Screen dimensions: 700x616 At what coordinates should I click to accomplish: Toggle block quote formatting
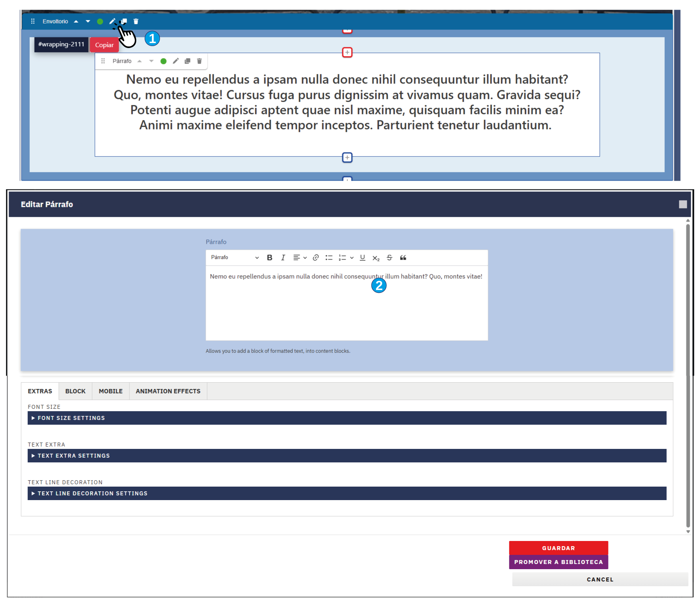(403, 258)
